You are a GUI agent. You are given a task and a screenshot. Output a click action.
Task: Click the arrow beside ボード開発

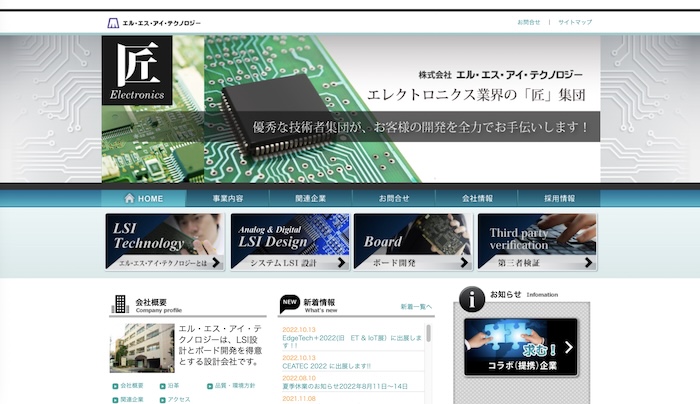coord(464,262)
